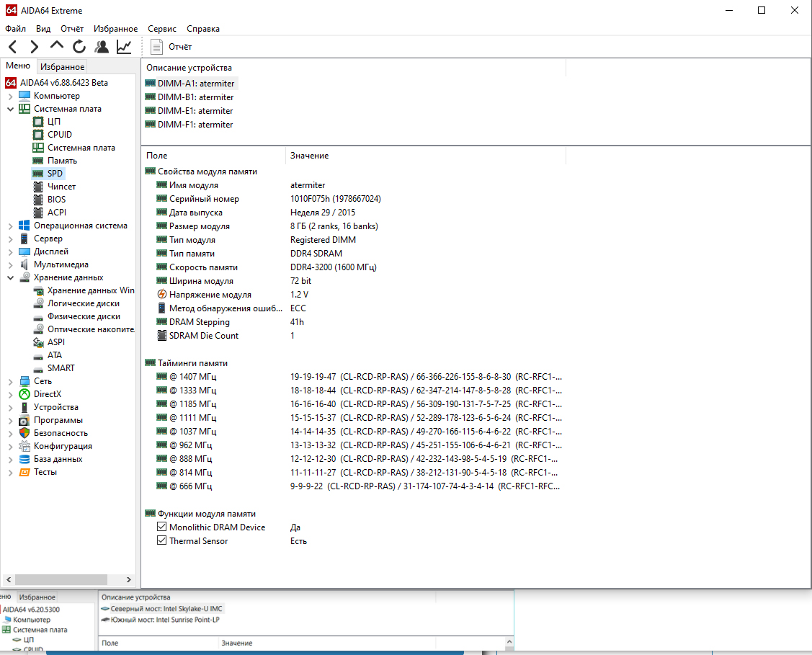Expand the Компьютер tree node

pyautogui.click(x=10, y=97)
